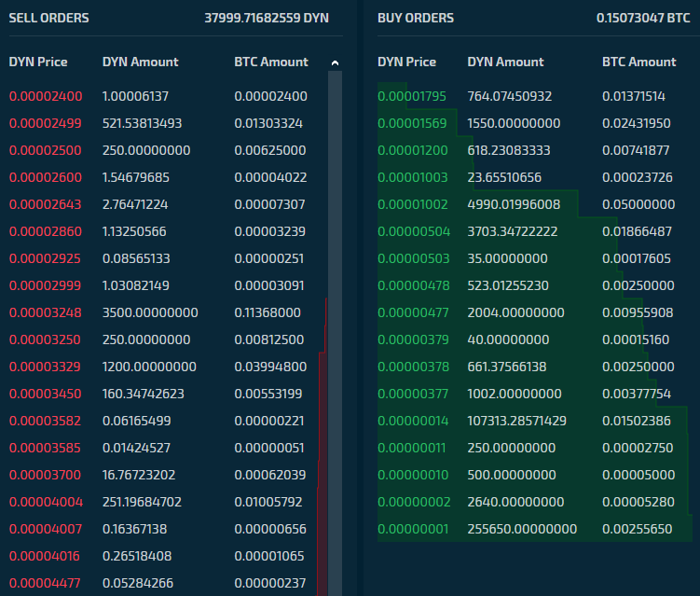Select top buy order at 0.00001795
This screenshot has height=596, width=700.
click(x=413, y=96)
